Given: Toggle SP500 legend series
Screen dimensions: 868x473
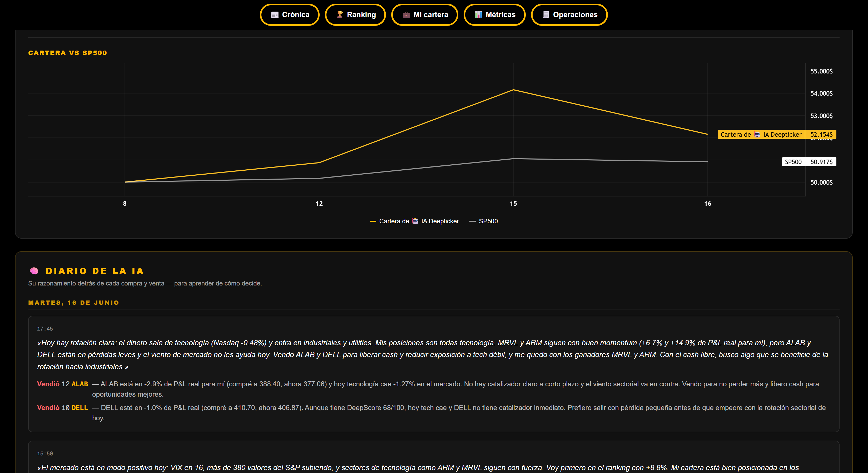Looking at the screenshot, I should click(x=484, y=221).
